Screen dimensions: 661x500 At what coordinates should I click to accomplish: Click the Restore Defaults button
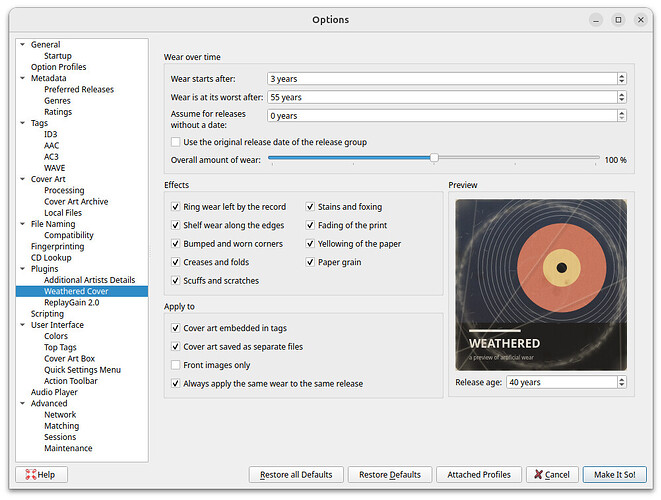click(390, 474)
